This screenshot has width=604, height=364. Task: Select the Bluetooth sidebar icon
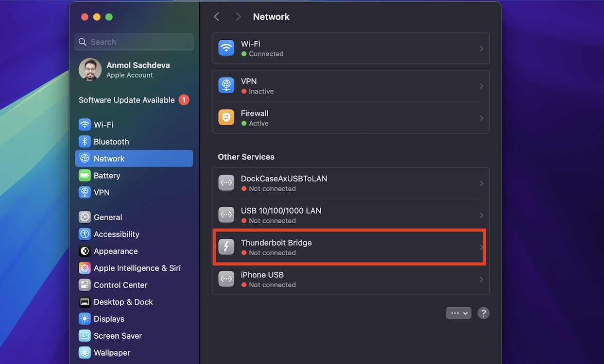tap(85, 142)
